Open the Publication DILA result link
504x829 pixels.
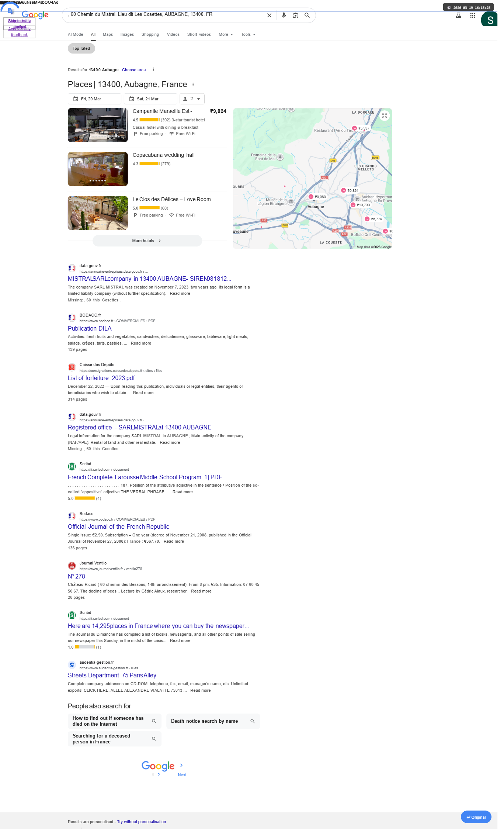pyautogui.click(x=90, y=328)
